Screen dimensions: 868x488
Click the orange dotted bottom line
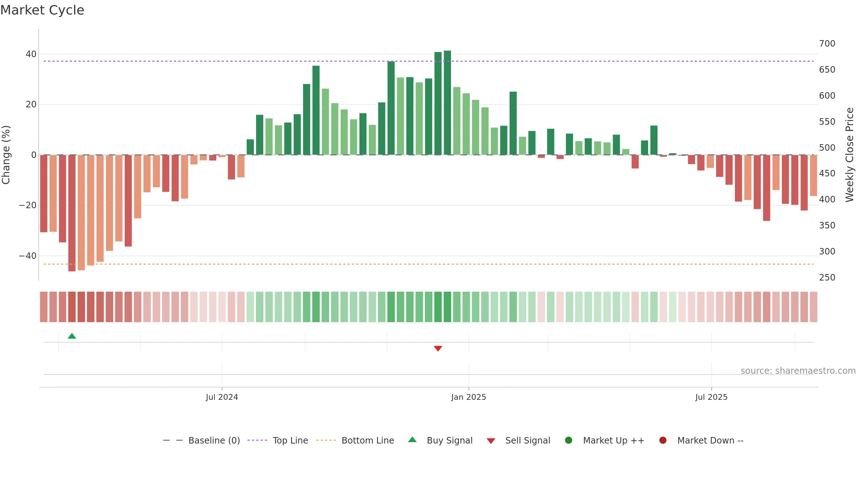click(429, 264)
